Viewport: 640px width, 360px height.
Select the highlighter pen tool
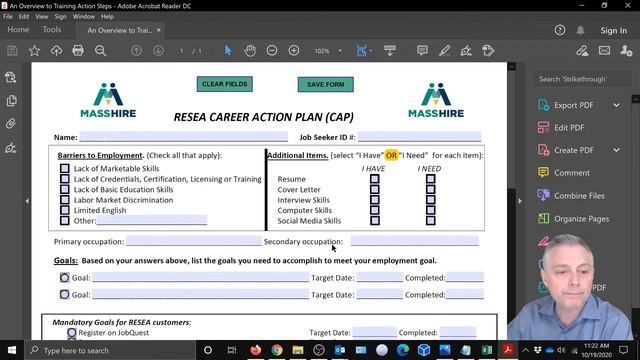coord(444,51)
